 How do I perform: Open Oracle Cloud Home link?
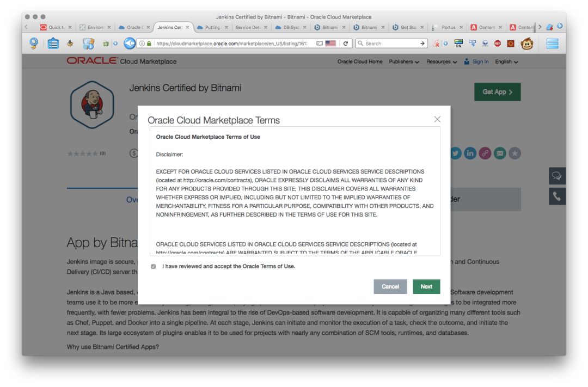tap(360, 62)
